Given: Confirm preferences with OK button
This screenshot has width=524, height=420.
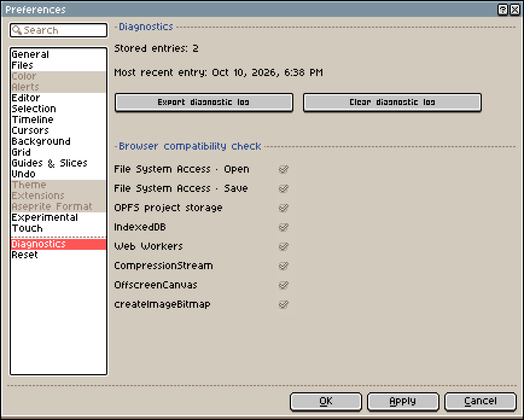Looking at the screenshot, I should (x=326, y=402).
